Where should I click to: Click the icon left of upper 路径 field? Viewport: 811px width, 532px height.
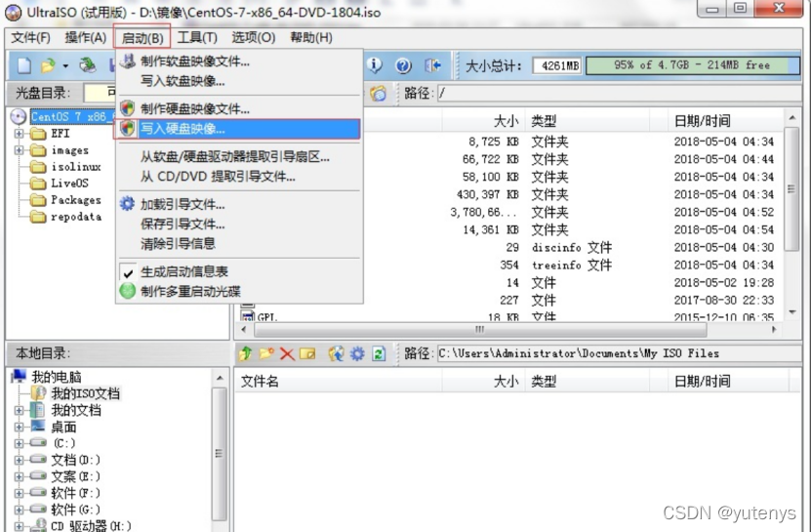378,93
